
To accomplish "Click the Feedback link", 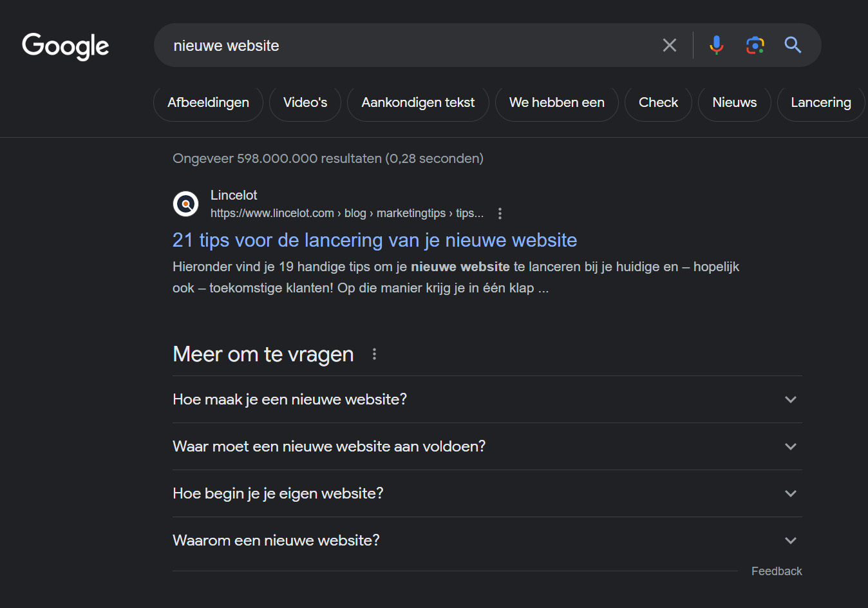I will pos(777,571).
